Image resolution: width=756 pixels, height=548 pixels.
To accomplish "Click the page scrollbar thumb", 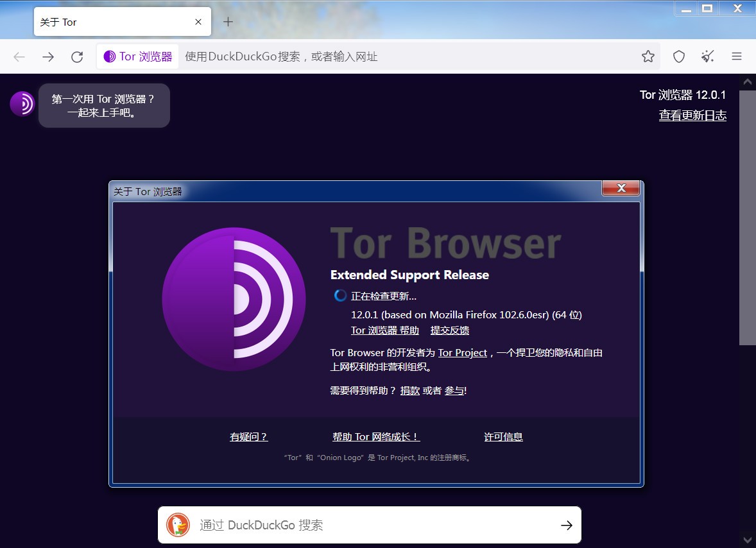I will [x=747, y=218].
